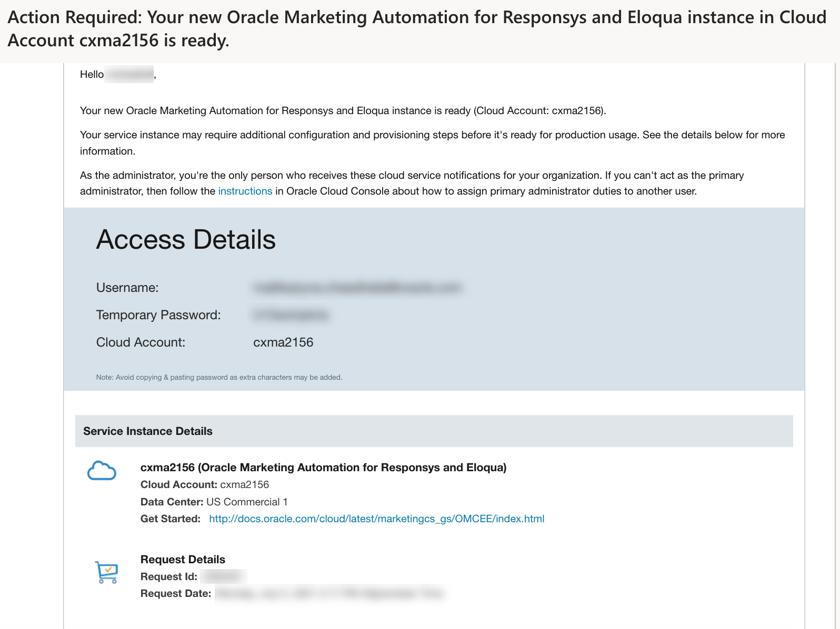Click the password copy-paste note text
840x629 pixels.
pos(219,377)
